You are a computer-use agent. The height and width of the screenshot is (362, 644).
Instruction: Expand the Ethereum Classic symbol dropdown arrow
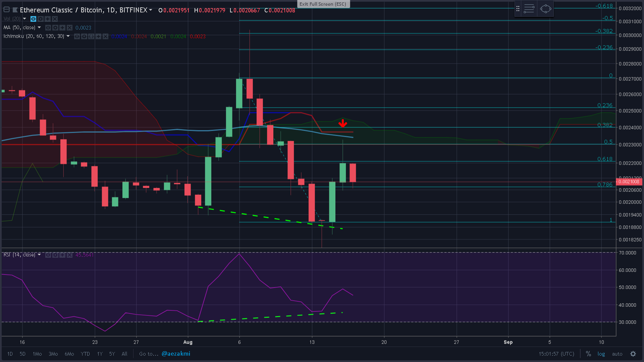pyautogui.click(x=151, y=10)
